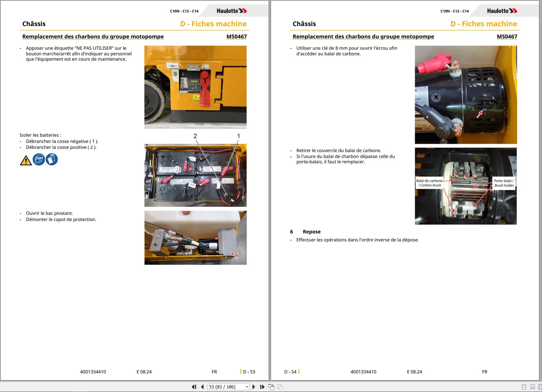
Task: Click the 'Balai de carbone / Carbon brush' label
Action: [x=429, y=183]
